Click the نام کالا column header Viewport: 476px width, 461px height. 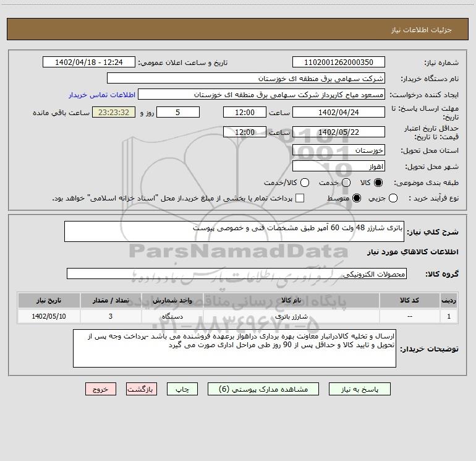pos(291,301)
